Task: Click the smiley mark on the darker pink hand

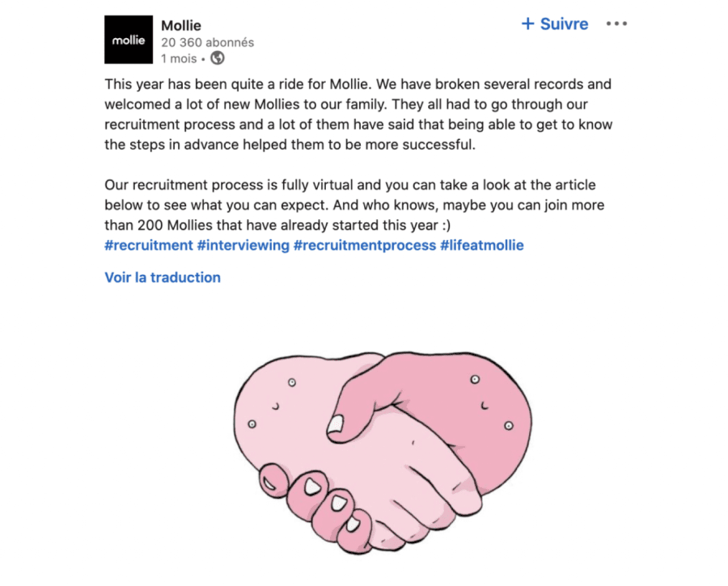Action: (x=484, y=407)
